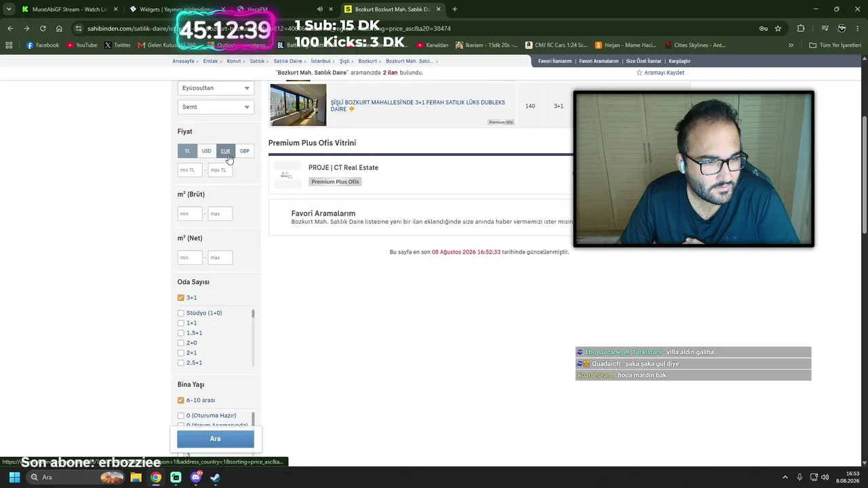868x488 pixels.
Task: Click the Windows Start button
Action: click(14, 477)
